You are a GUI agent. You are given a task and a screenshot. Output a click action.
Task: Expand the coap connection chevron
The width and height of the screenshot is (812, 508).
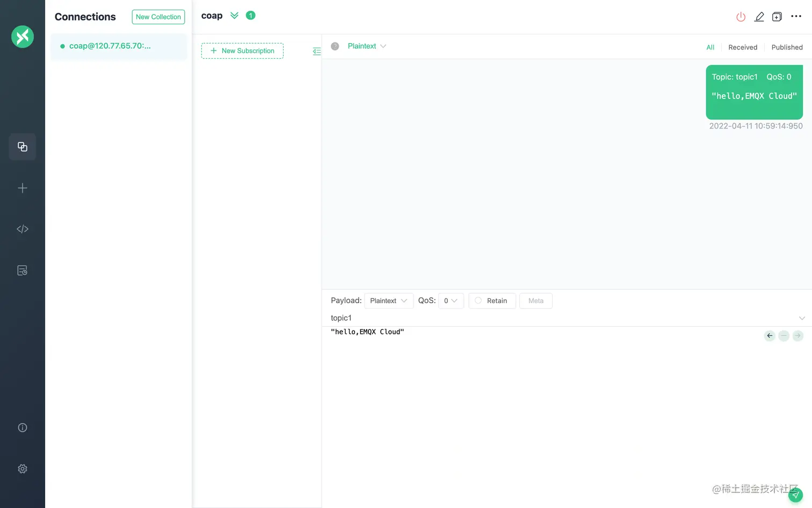234,16
